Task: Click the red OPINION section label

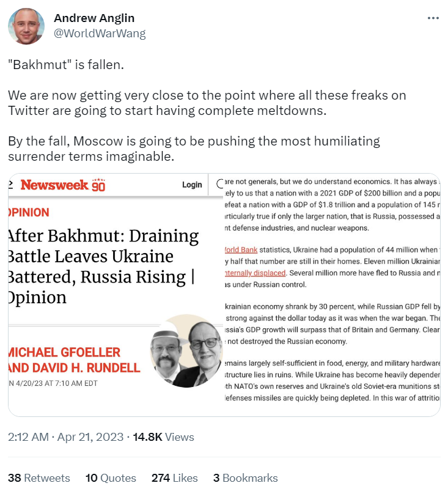Action: click(x=29, y=213)
